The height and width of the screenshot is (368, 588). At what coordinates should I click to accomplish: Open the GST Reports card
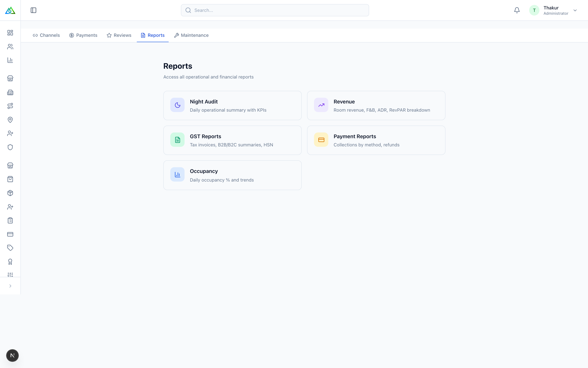pos(232,140)
